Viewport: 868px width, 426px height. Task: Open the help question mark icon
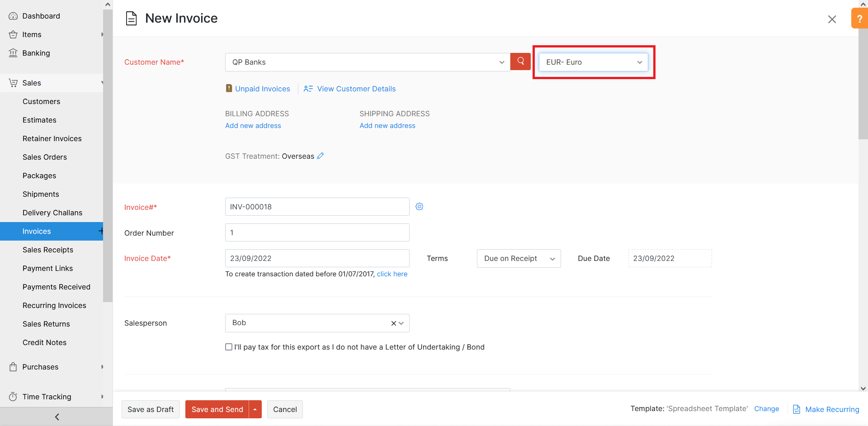[859, 18]
